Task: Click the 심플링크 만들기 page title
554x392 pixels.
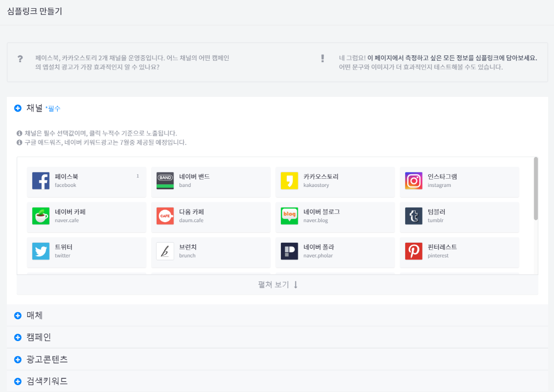Action: (35, 11)
